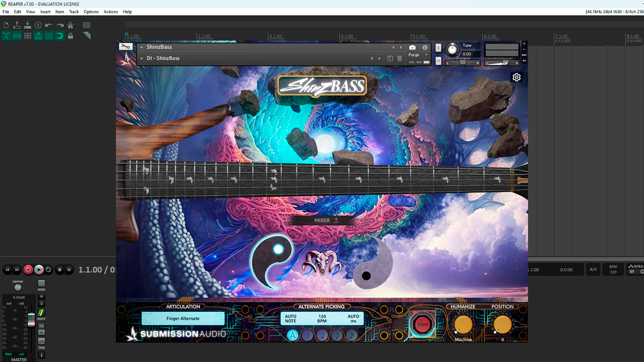Toggle master track MONO button
The width and height of the screenshot is (644, 362).
(41, 284)
